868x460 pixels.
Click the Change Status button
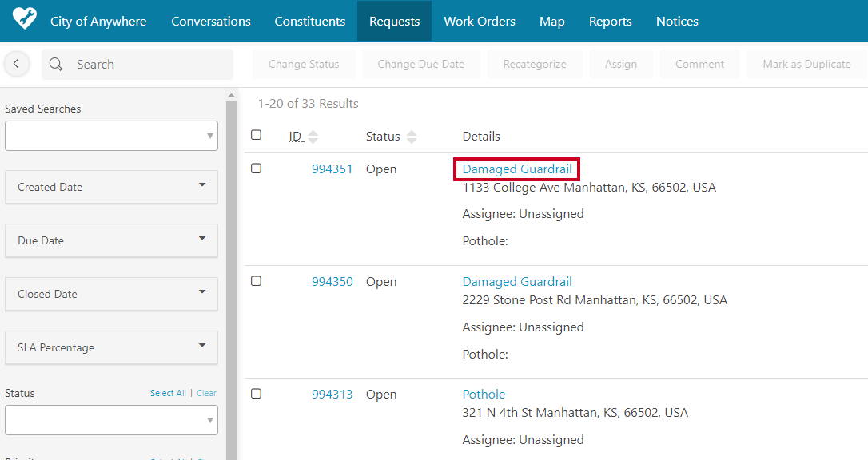[304, 64]
